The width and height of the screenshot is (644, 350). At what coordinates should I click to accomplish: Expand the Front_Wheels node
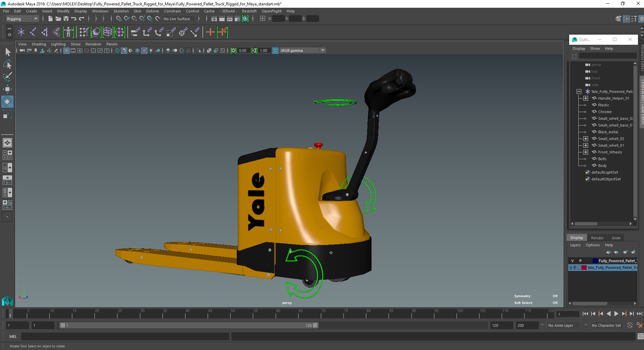tap(586, 152)
